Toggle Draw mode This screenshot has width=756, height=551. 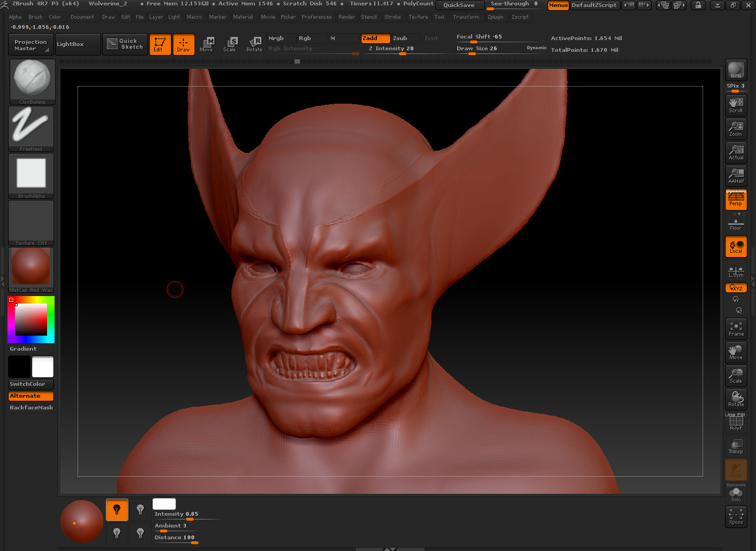[183, 44]
